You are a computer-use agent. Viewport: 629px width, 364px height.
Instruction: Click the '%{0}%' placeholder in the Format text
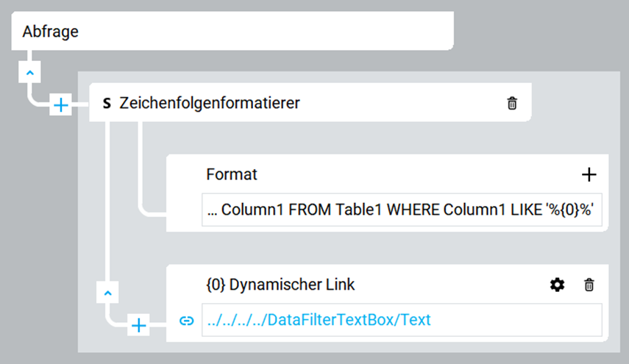tap(569, 210)
